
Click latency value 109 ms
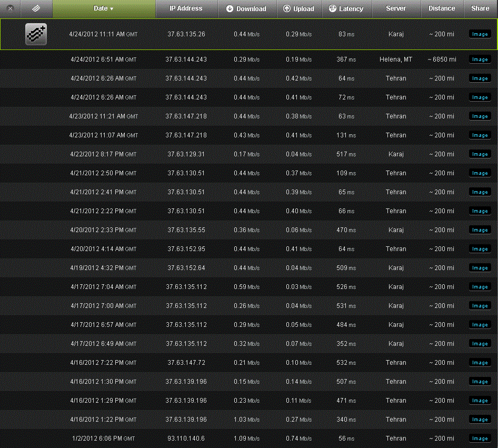click(346, 173)
